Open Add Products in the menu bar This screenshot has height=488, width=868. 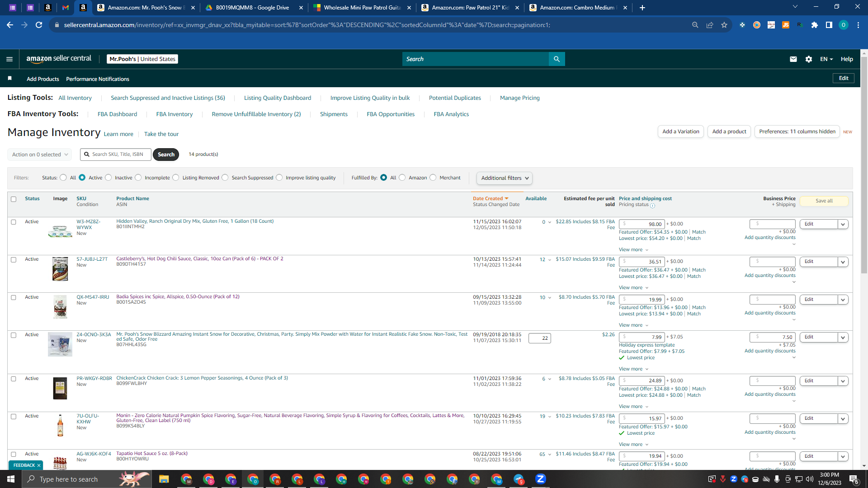[43, 79]
